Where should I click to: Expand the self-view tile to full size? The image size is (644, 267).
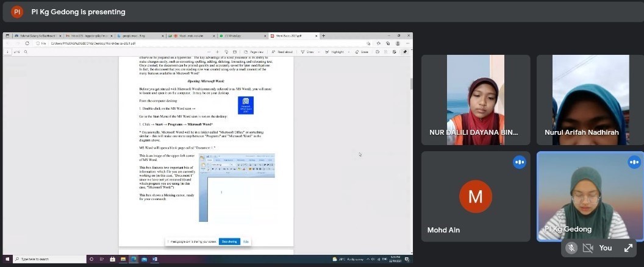tap(628, 247)
